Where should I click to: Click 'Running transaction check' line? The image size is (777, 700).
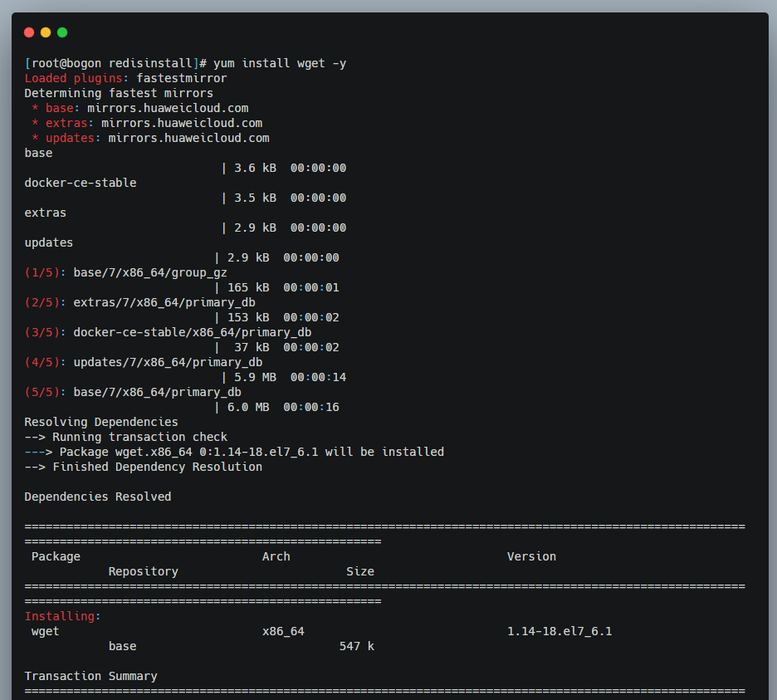pos(126,437)
